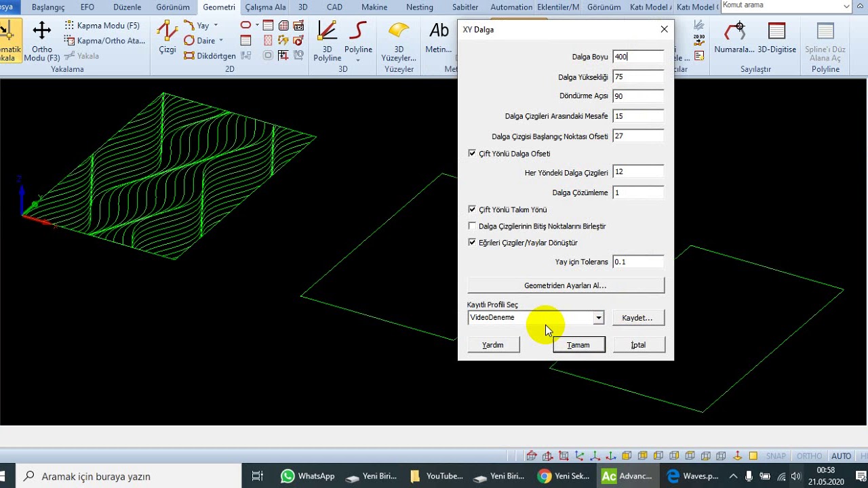The width and height of the screenshot is (868, 488).
Task: Select the Ortho Modu (F3) tool
Action: (42, 41)
